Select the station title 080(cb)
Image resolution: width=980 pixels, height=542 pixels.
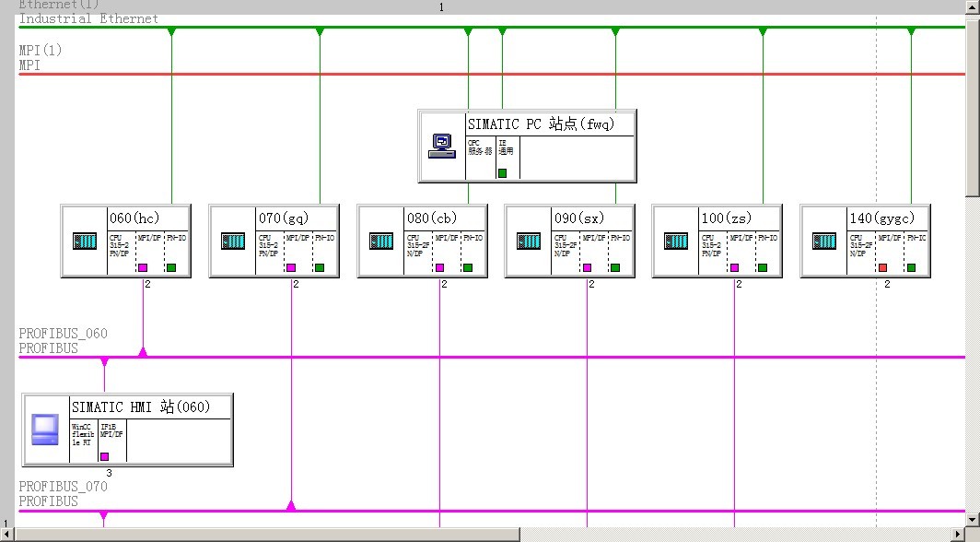click(x=432, y=218)
